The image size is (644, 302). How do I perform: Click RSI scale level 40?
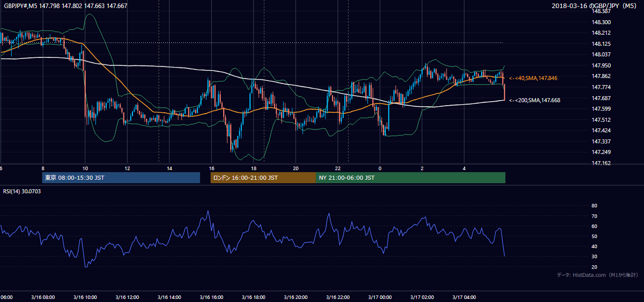coord(594,246)
